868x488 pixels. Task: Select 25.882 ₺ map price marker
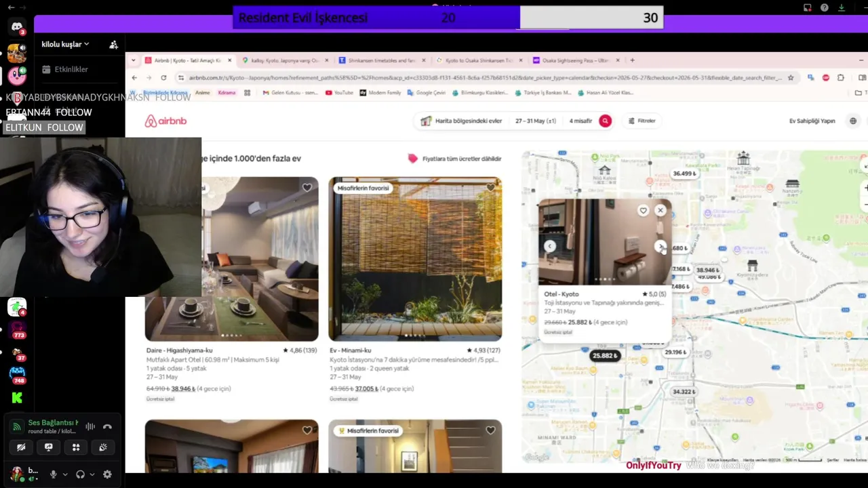[605, 355]
